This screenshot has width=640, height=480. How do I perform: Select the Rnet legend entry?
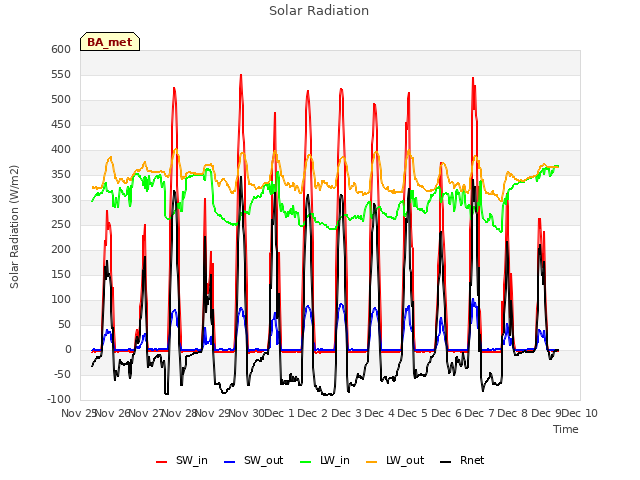462,460
